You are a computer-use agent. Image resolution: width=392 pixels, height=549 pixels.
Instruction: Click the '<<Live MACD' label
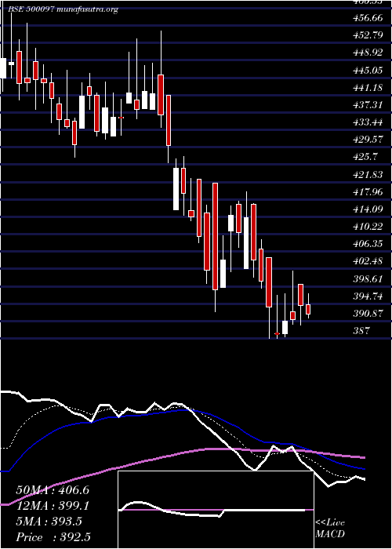pos(330,529)
